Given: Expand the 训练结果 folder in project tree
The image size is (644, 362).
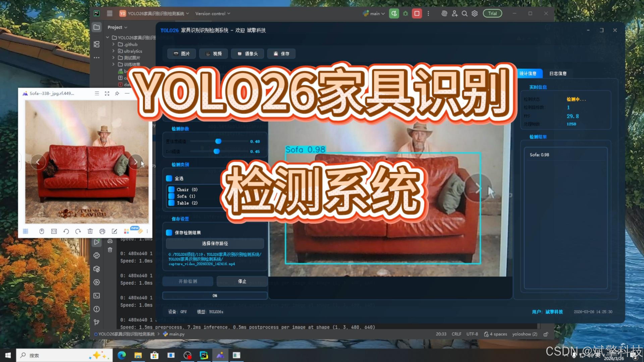Looking at the screenshot, I should (114, 65).
